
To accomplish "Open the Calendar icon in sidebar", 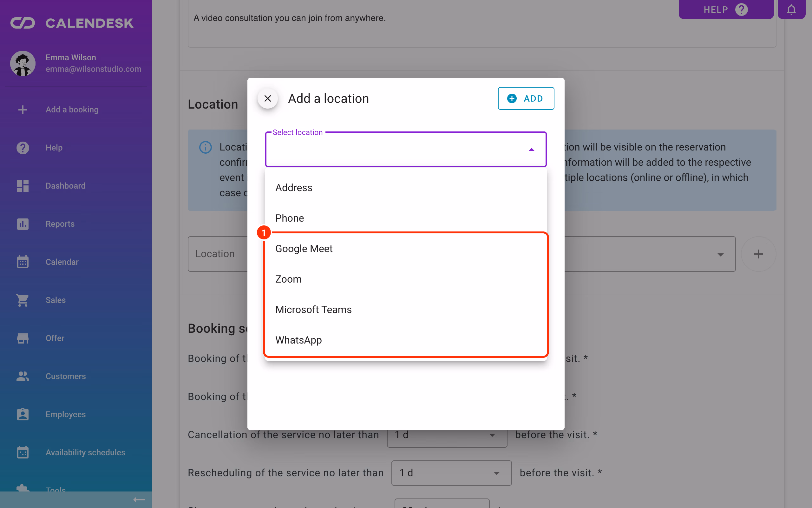I will tap(23, 262).
